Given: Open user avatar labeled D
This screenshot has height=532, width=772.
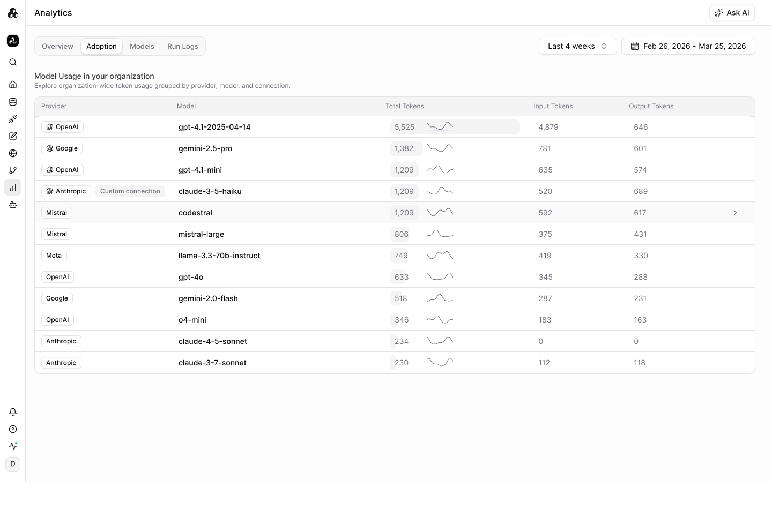Looking at the screenshot, I should (x=13, y=464).
